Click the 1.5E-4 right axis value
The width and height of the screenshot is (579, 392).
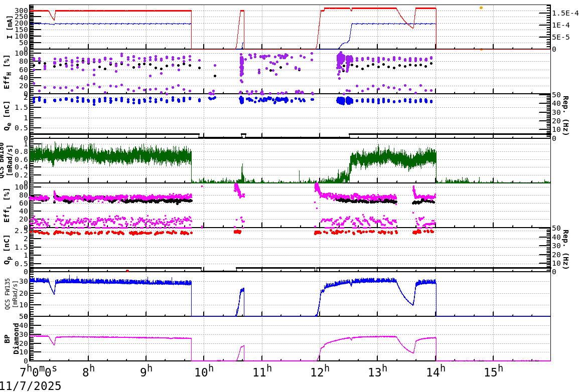565,13
